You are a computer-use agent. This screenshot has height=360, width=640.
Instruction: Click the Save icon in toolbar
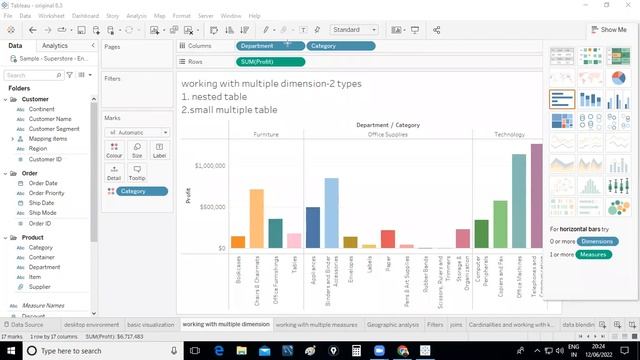(x=81, y=30)
